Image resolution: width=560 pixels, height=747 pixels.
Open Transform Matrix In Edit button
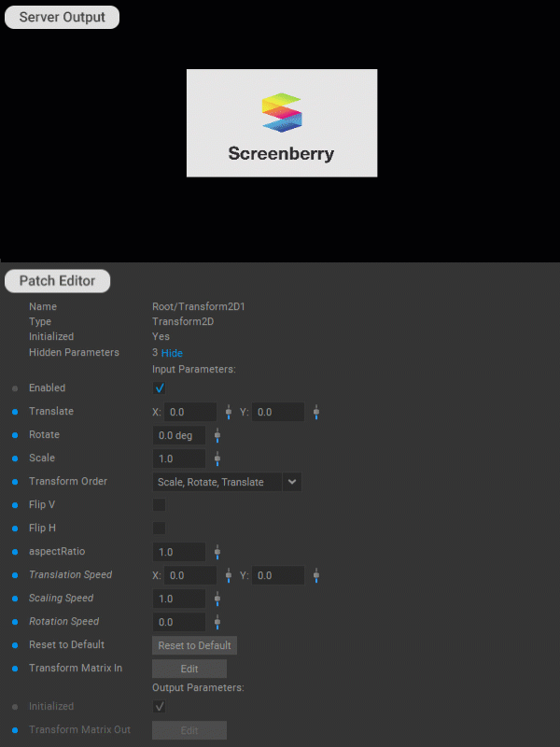[189, 669]
